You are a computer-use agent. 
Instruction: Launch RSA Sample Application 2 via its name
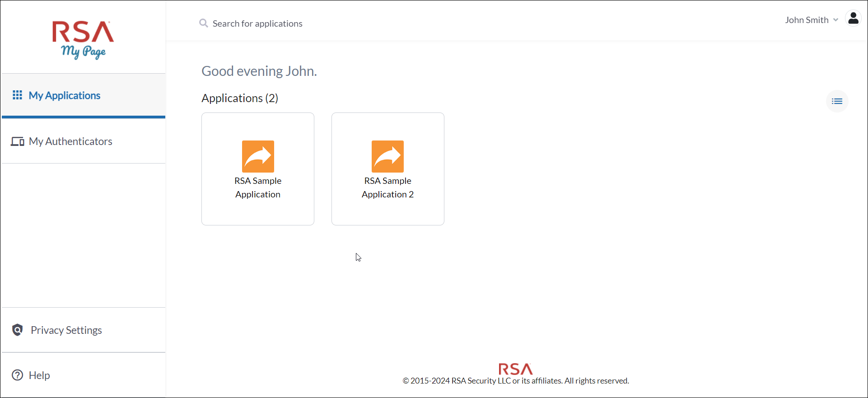(x=387, y=187)
